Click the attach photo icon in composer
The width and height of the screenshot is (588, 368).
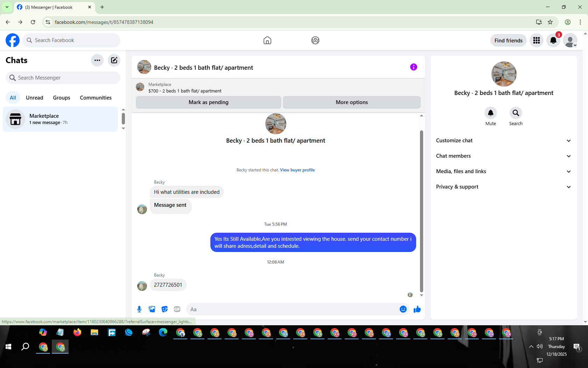152,309
